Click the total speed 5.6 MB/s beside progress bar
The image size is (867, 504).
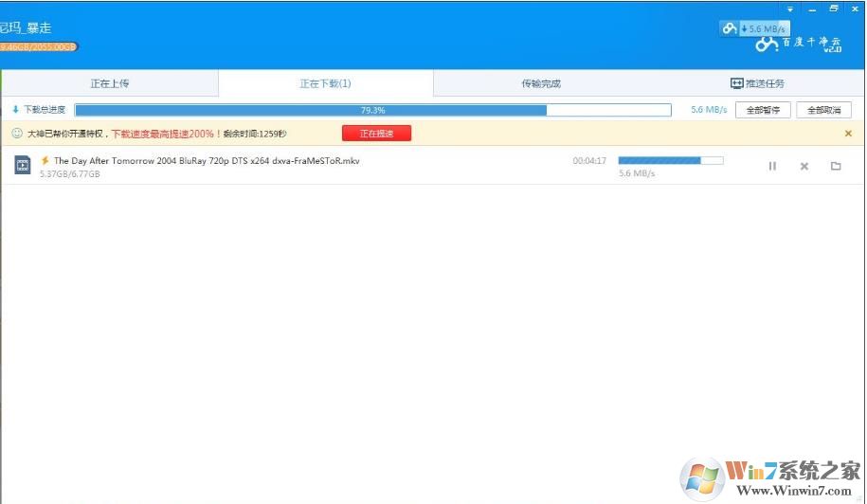709,110
